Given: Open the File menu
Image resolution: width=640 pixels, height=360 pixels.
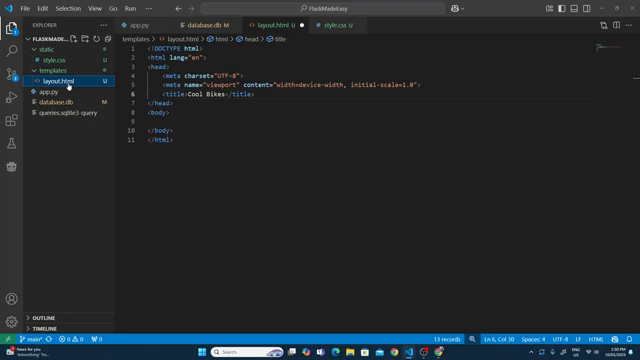Looking at the screenshot, I should [x=25, y=8].
